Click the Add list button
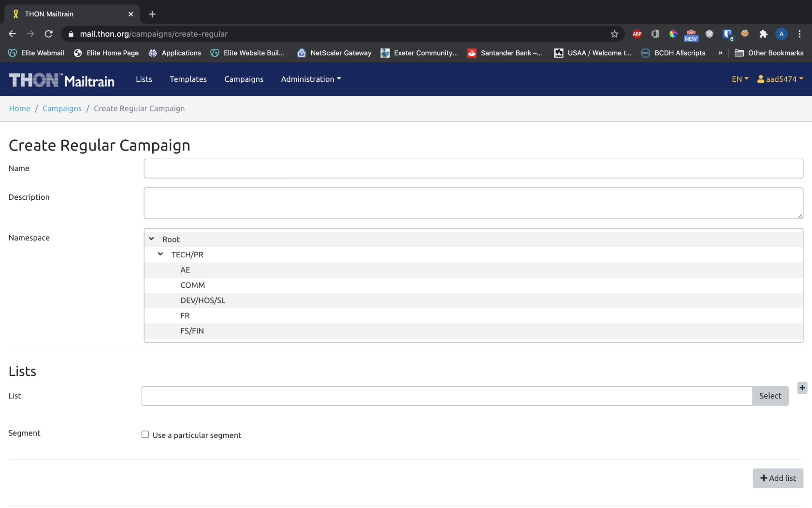Viewport: 812px width, 508px height. click(778, 478)
